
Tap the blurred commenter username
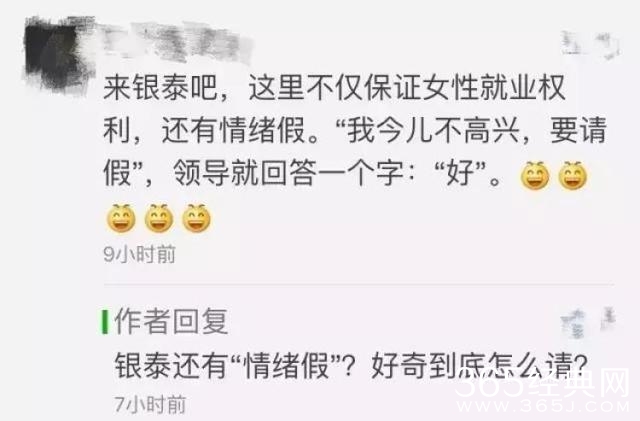coord(176,42)
